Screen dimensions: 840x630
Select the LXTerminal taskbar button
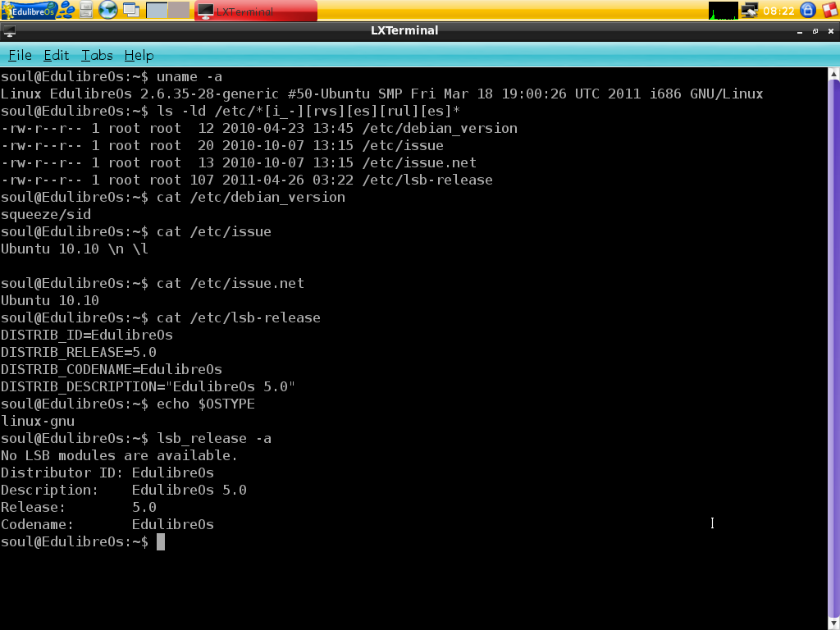point(256,11)
